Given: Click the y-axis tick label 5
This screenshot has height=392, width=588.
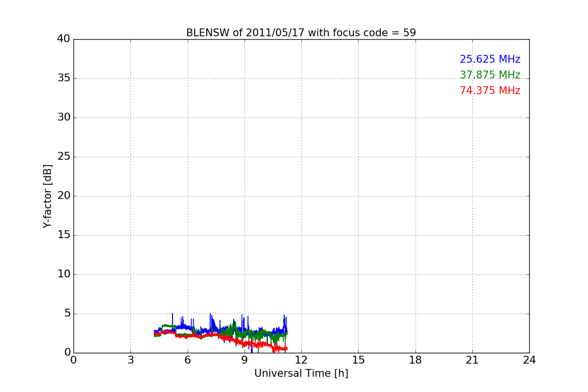Looking at the screenshot, I should click(67, 314).
